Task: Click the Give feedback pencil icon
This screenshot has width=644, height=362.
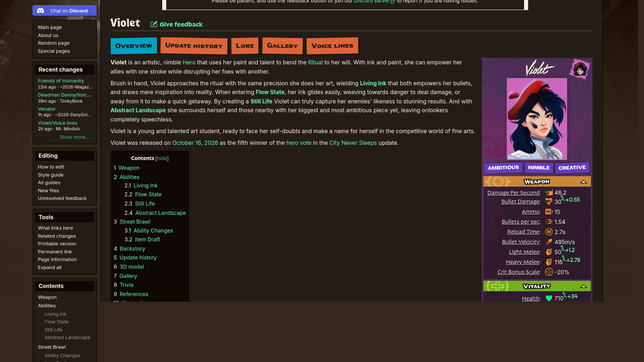Action: (x=154, y=24)
